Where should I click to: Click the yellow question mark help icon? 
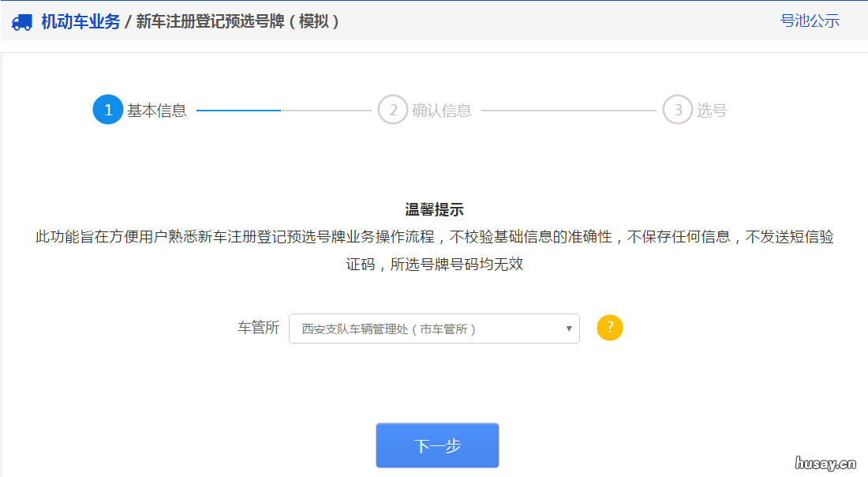coord(609,327)
